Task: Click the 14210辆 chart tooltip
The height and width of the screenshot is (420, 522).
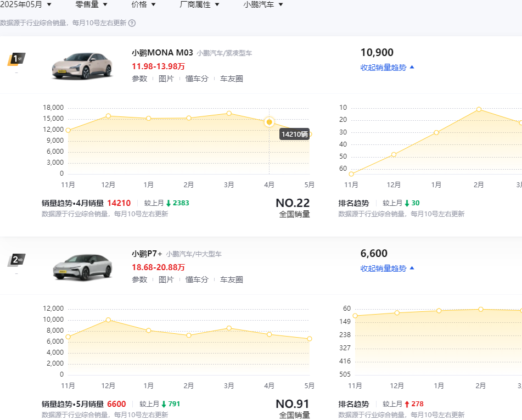Action: pos(294,134)
